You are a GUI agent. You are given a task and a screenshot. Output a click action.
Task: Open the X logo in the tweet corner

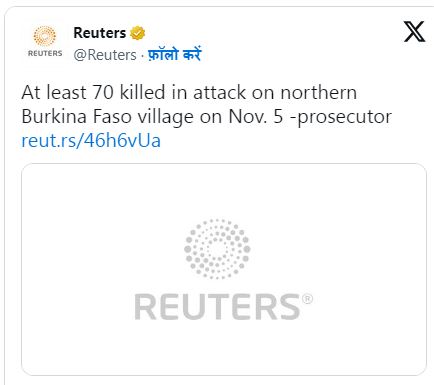pyautogui.click(x=414, y=32)
